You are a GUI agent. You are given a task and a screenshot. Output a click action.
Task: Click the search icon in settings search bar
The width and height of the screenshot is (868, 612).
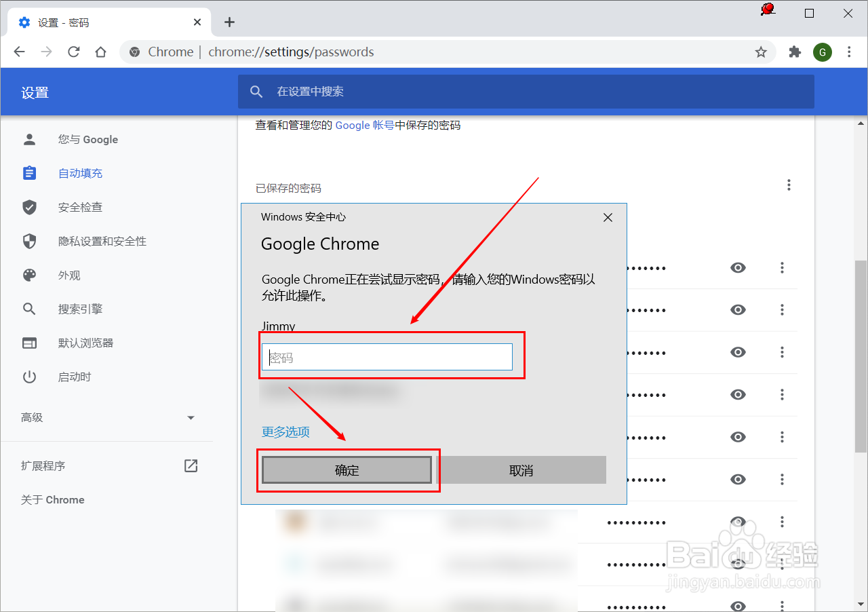coord(256,92)
